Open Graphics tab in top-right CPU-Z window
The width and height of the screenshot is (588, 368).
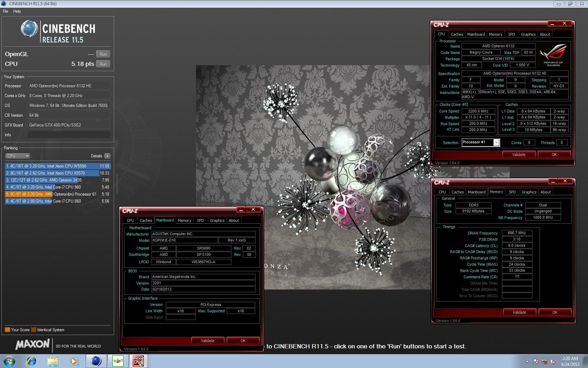pyautogui.click(x=528, y=34)
